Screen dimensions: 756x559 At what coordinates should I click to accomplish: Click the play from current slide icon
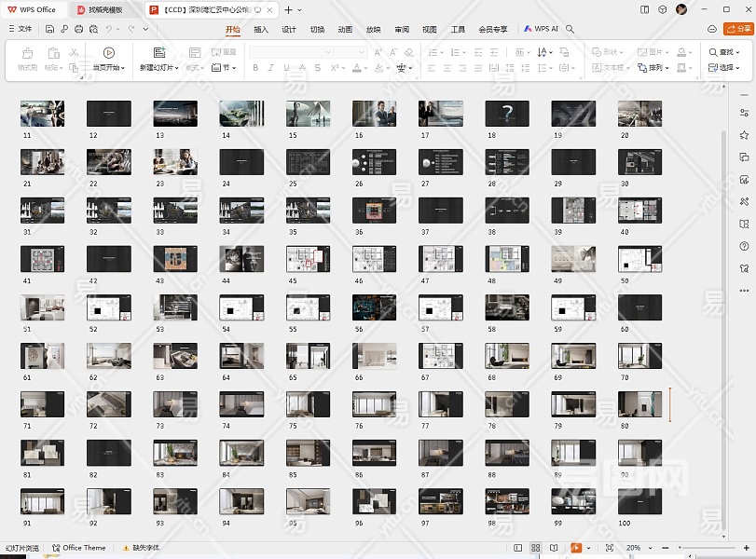109,53
